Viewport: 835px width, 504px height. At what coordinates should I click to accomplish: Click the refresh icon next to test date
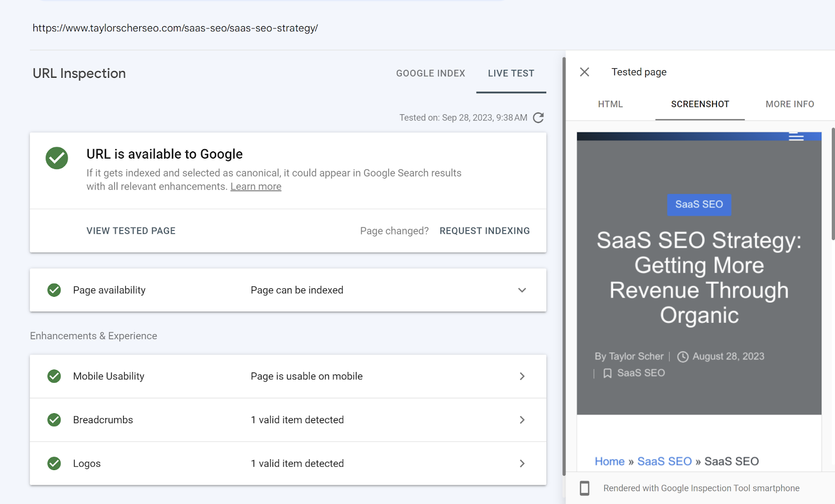539,118
